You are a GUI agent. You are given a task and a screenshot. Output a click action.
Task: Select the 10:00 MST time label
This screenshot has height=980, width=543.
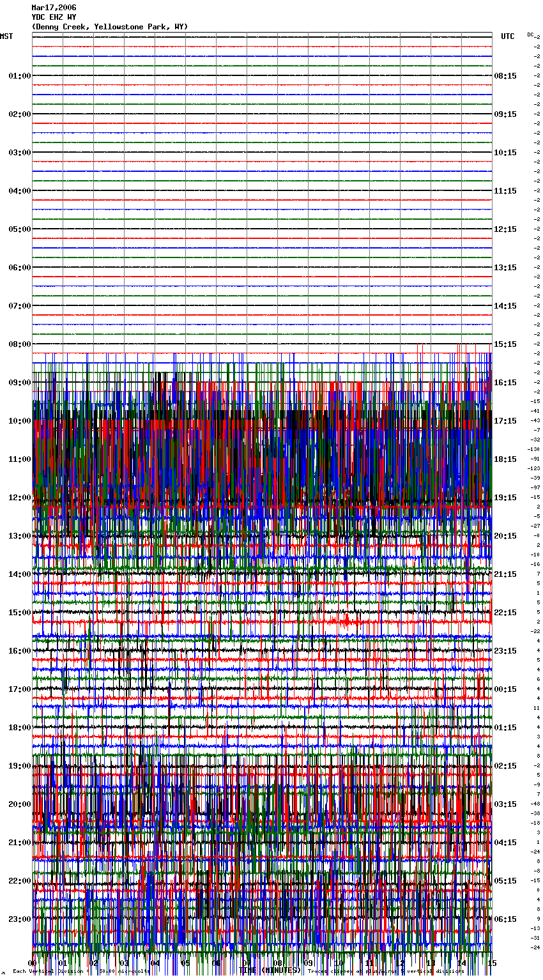[x=20, y=421]
